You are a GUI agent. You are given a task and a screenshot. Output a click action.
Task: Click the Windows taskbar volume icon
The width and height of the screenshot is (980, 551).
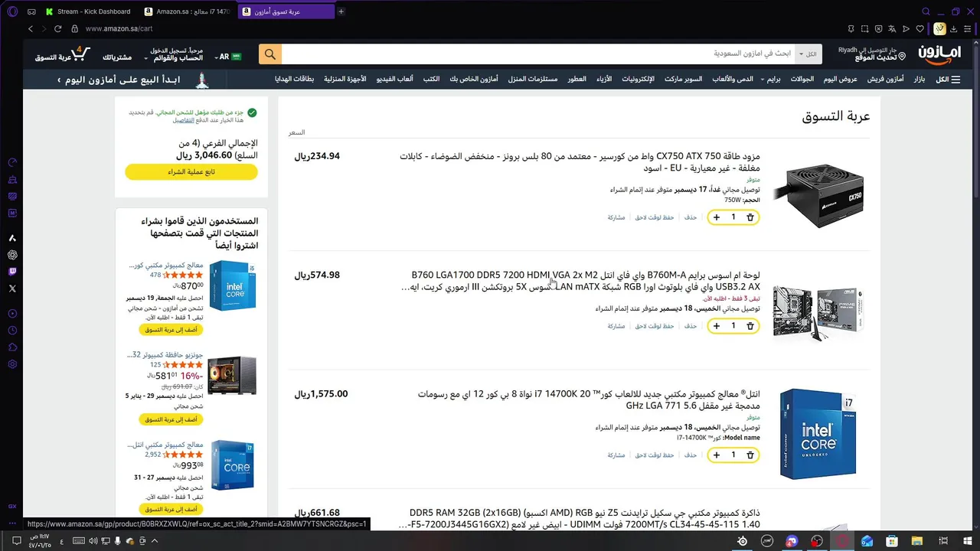(93, 541)
